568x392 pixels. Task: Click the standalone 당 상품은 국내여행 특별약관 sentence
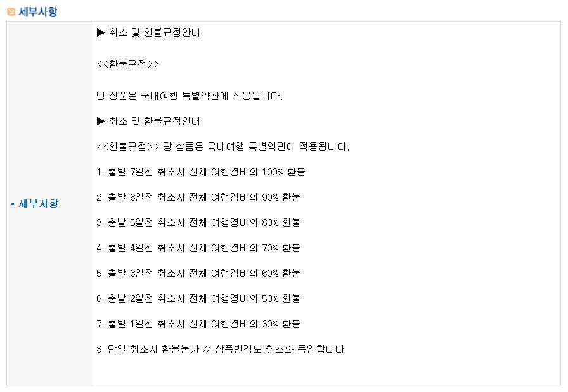(190, 96)
